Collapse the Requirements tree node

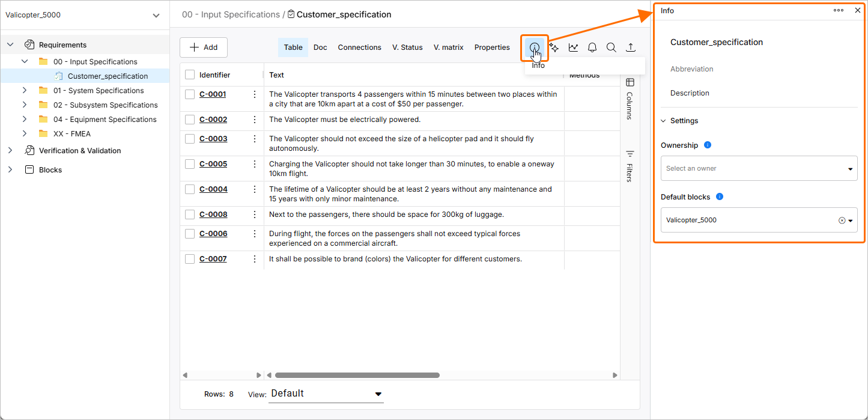point(10,44)
